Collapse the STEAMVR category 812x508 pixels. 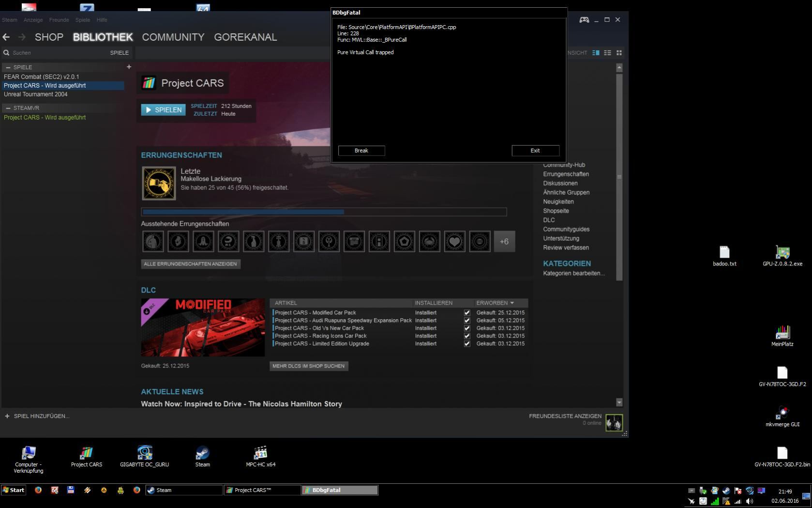click(x=8, y=108)
